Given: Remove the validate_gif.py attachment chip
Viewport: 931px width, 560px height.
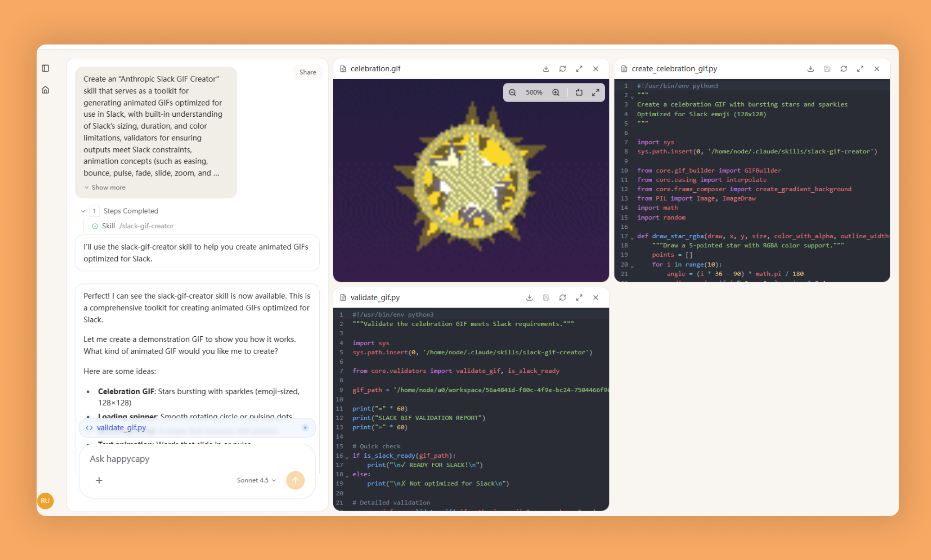Looking at the screenshot, I should 305,428.
